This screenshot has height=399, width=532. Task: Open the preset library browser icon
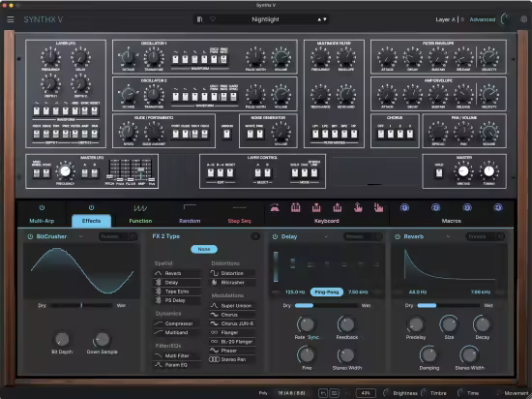(x=200, y=19)
